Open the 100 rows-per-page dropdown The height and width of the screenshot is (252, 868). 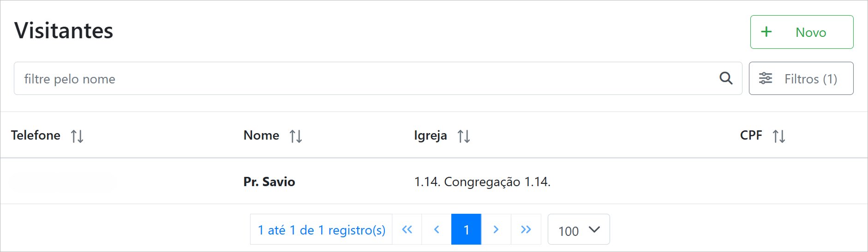tap(579, 229)
